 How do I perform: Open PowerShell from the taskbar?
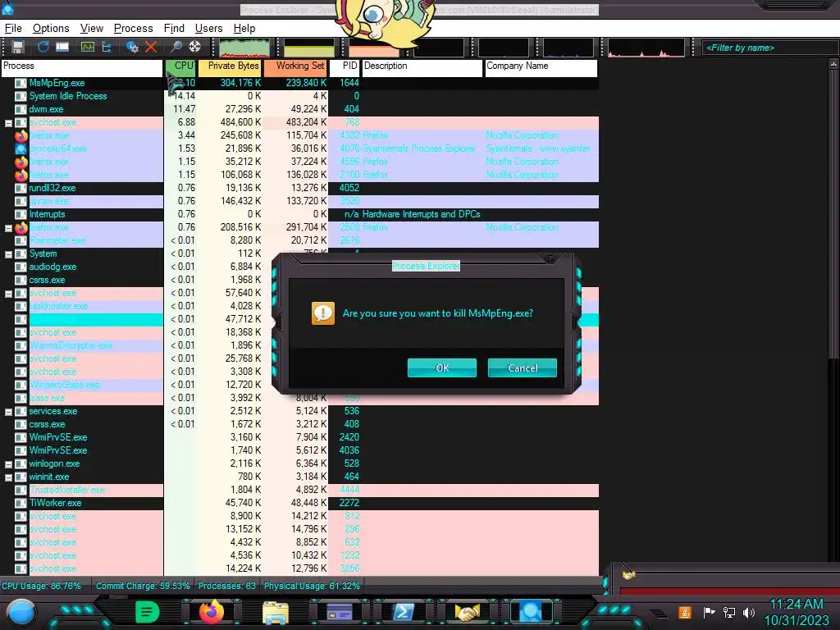click(404, 612)
